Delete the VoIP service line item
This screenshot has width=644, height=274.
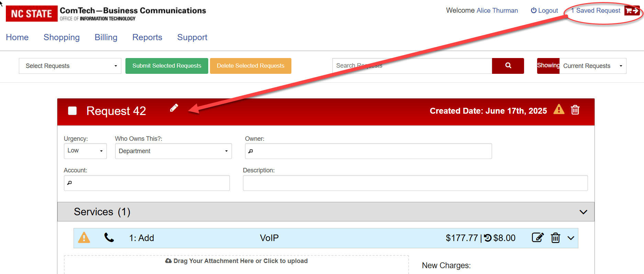[555, 238]
